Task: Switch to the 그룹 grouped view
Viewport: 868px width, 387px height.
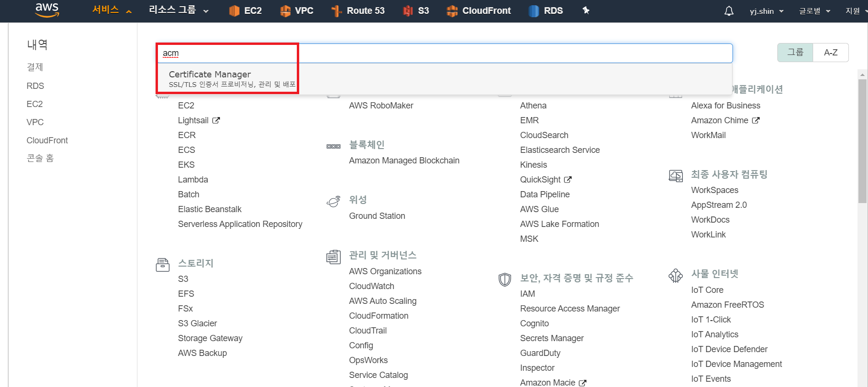Action: pos(795,53)
